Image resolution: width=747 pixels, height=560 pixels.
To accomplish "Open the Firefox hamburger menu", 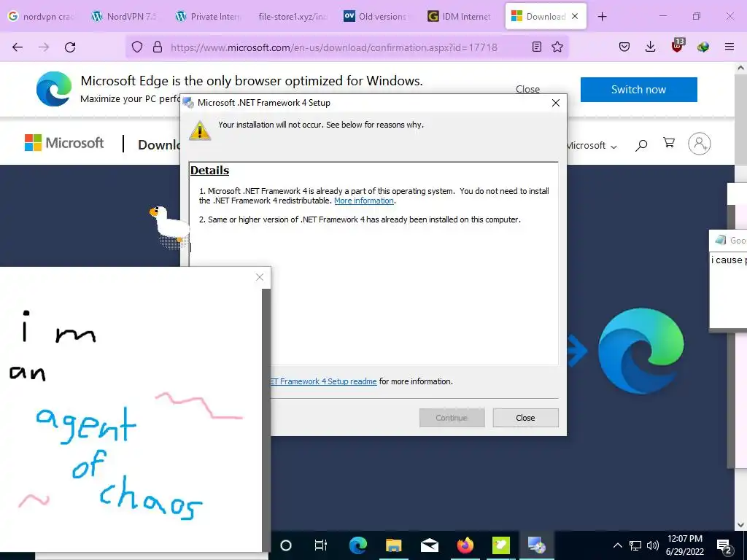I will (729, 47).
